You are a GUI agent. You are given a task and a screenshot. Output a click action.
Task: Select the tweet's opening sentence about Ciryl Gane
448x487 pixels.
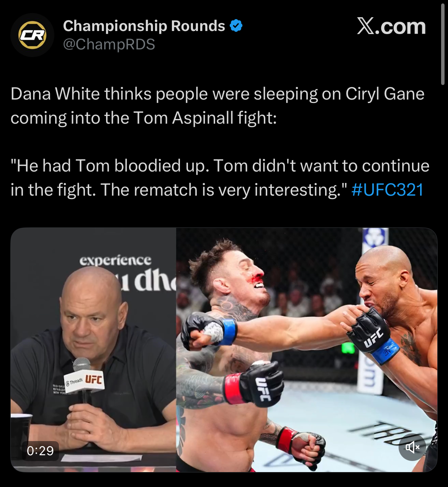217,106
